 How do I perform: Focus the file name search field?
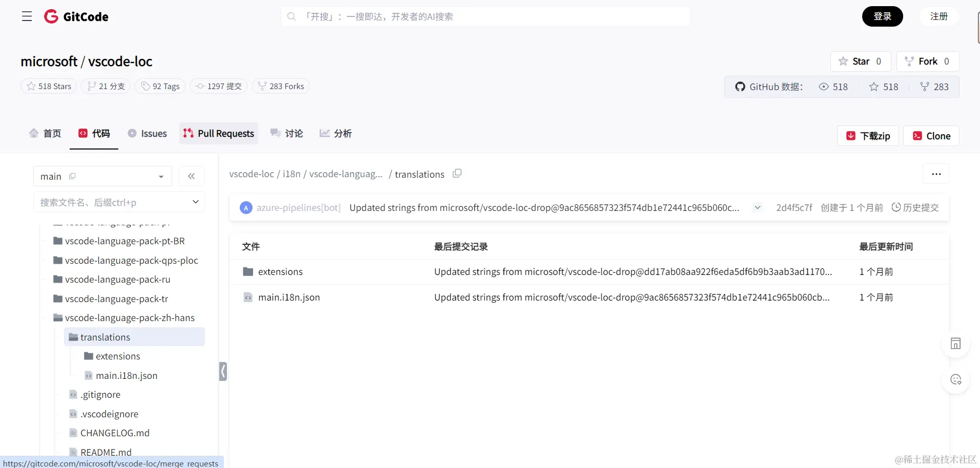119,202
